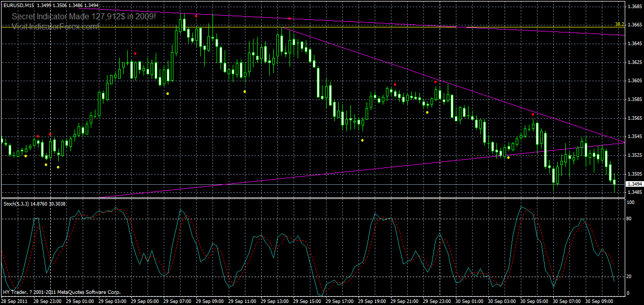
Task: Select the red marker near the 30 Sep 05:00 high
Action: click(531, 115)
